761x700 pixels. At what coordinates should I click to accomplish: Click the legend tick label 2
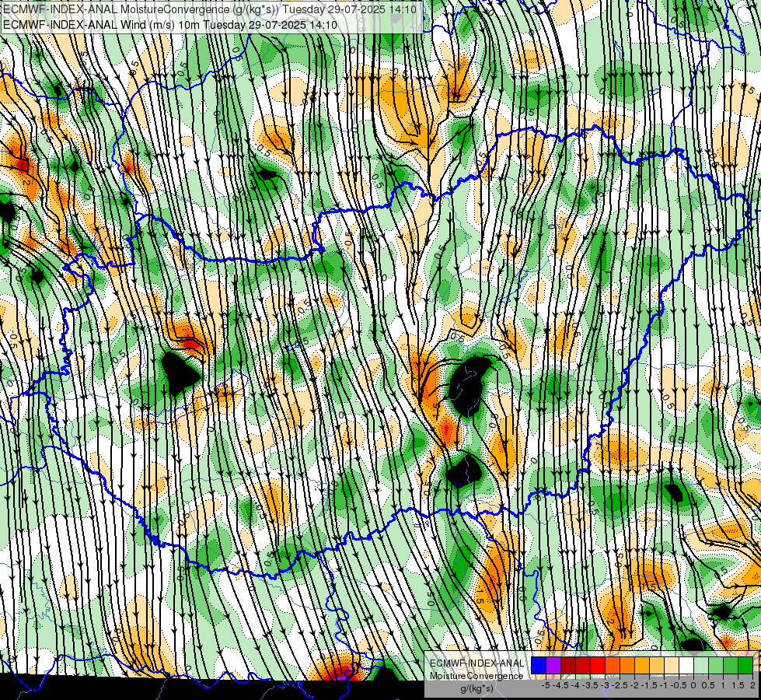(x=752, y=685)
